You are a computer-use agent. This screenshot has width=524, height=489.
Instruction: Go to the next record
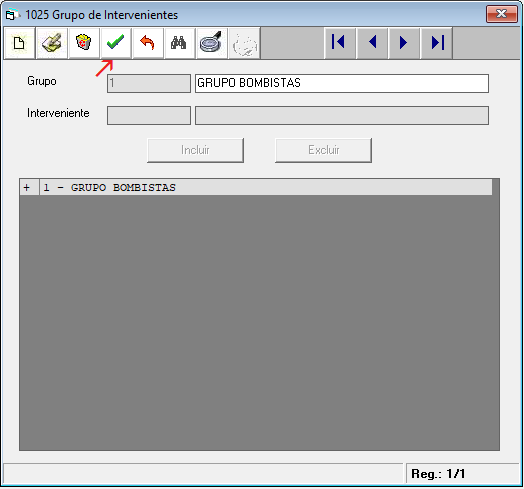(x=404, y=43)
